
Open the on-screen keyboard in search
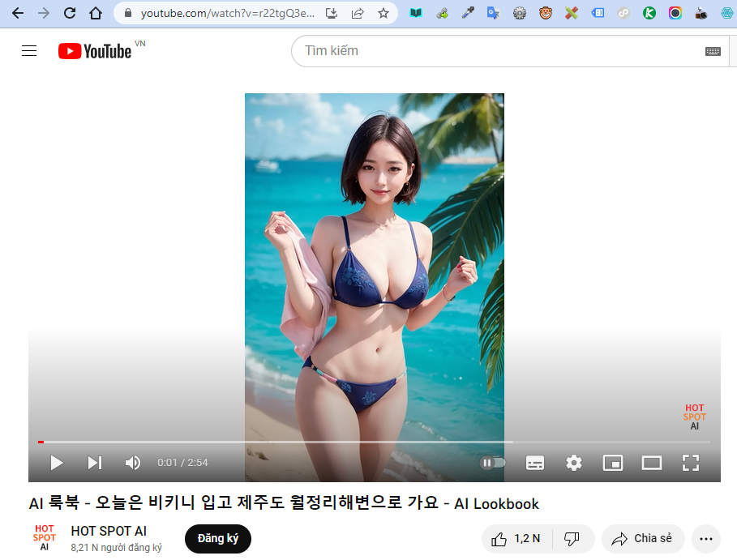click(713, 51)
